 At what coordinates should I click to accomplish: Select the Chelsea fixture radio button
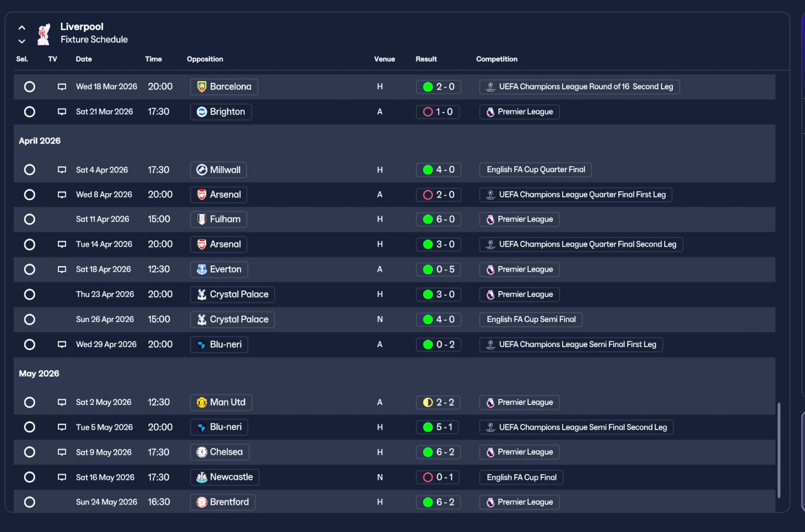pyautogui.click(x=30, y=452)
